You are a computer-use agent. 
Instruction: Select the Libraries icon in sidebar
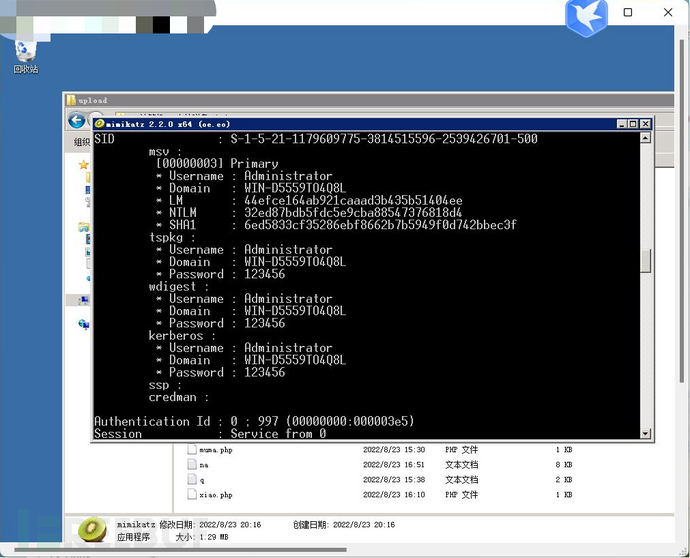84,227
